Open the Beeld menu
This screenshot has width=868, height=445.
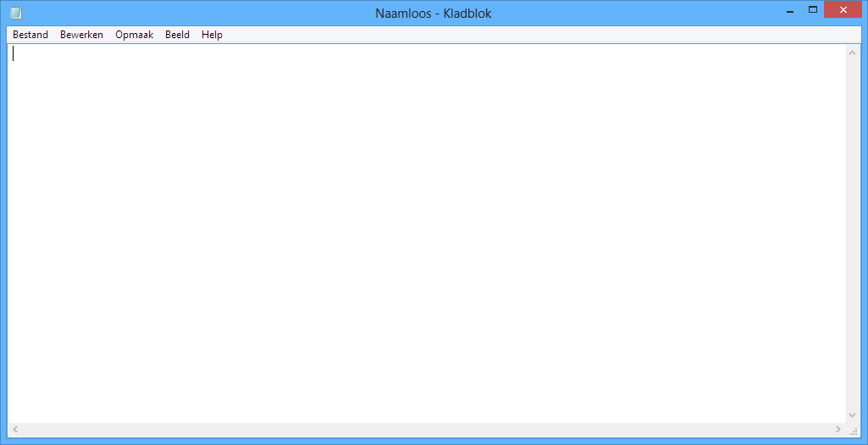pyautogui.click(x=177, y=35)
